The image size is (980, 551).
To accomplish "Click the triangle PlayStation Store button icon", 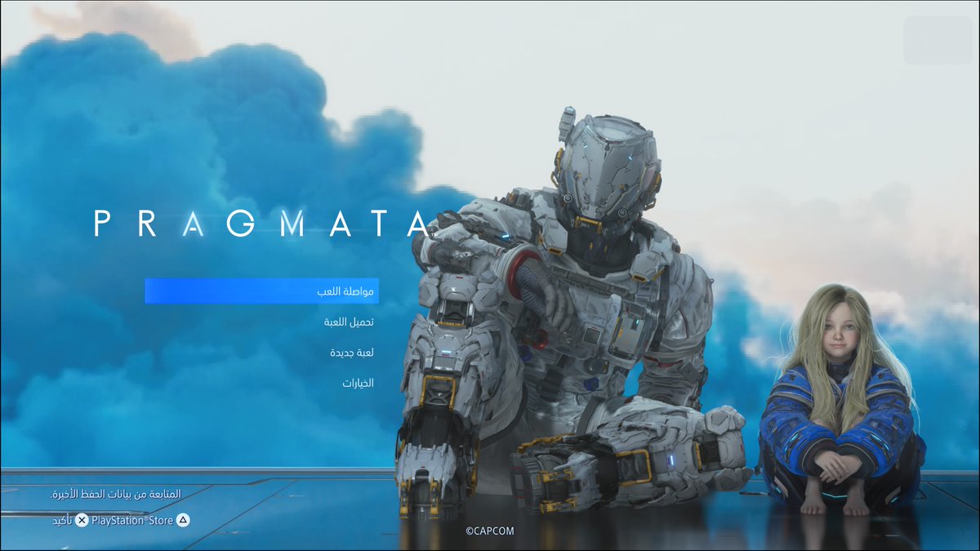I will 184,520.
